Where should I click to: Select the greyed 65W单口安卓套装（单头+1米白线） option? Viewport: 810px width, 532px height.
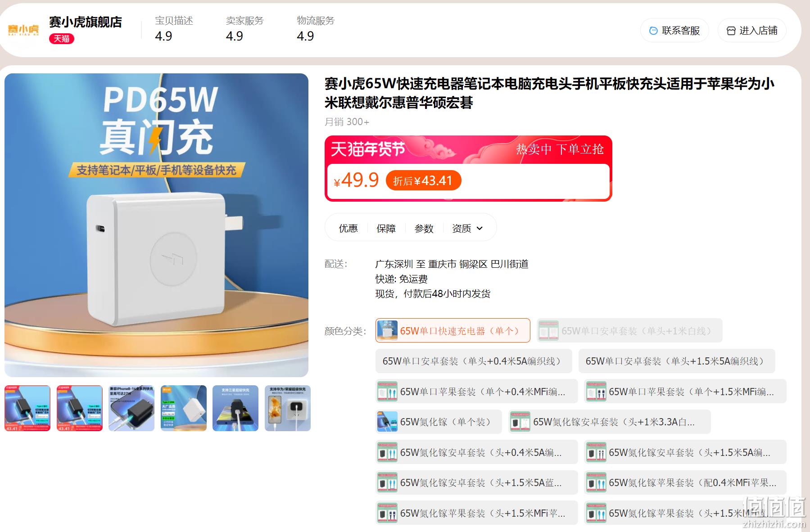[629, 331]
